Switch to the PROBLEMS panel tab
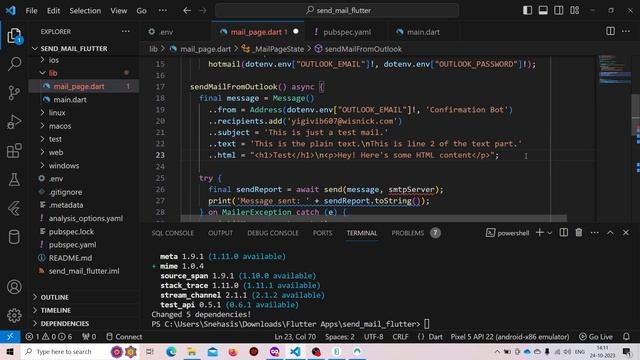This screenshot has width=640, height=360. pos(416,233)
